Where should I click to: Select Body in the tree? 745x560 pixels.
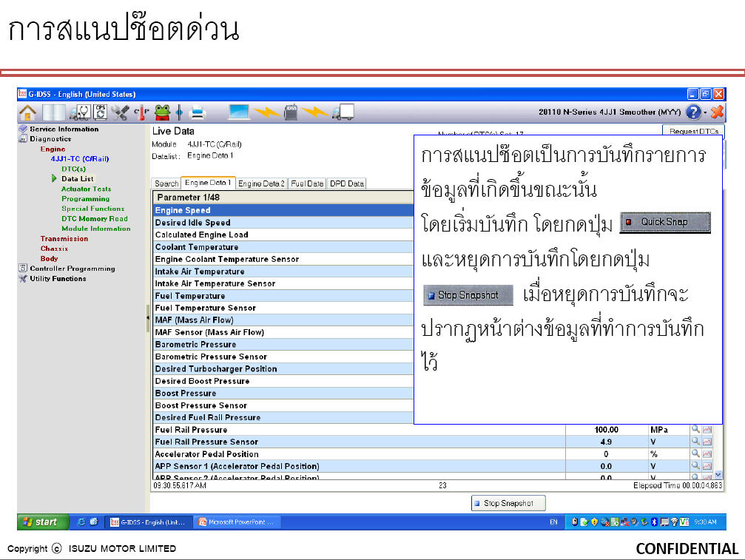[x=49, y=258]
